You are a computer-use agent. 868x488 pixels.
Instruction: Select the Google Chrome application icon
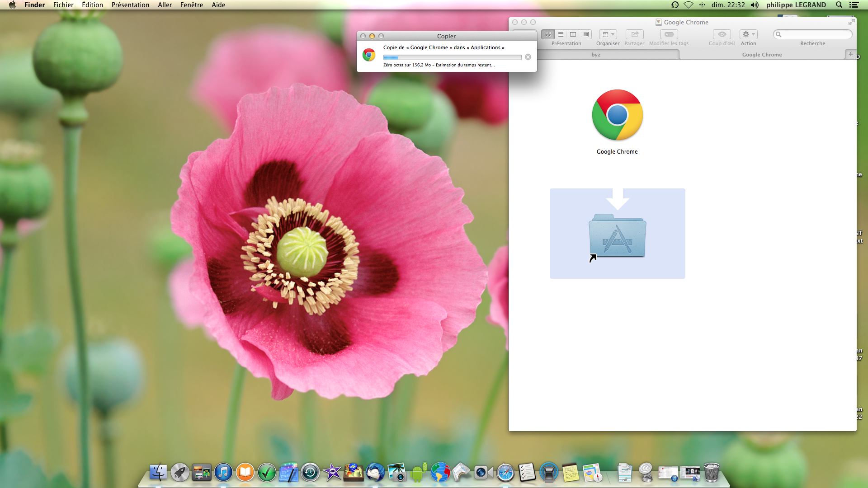click(x=617, y=115)
